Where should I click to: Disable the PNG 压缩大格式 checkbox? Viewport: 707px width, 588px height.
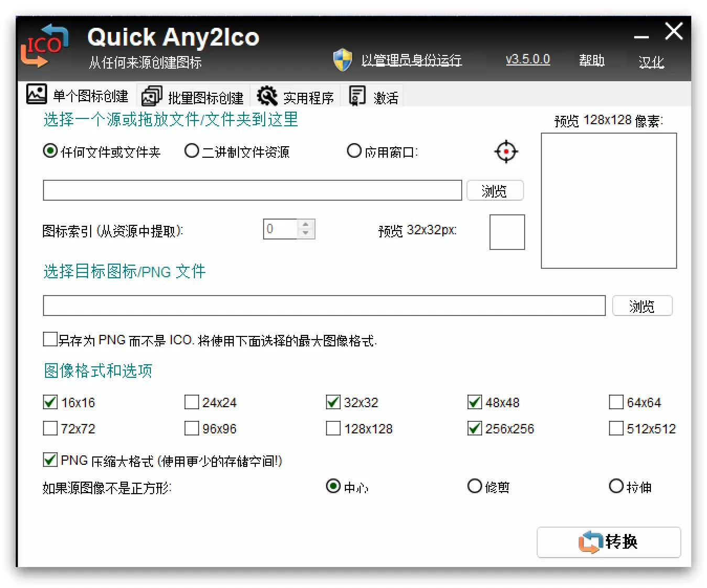coord(50,460)
